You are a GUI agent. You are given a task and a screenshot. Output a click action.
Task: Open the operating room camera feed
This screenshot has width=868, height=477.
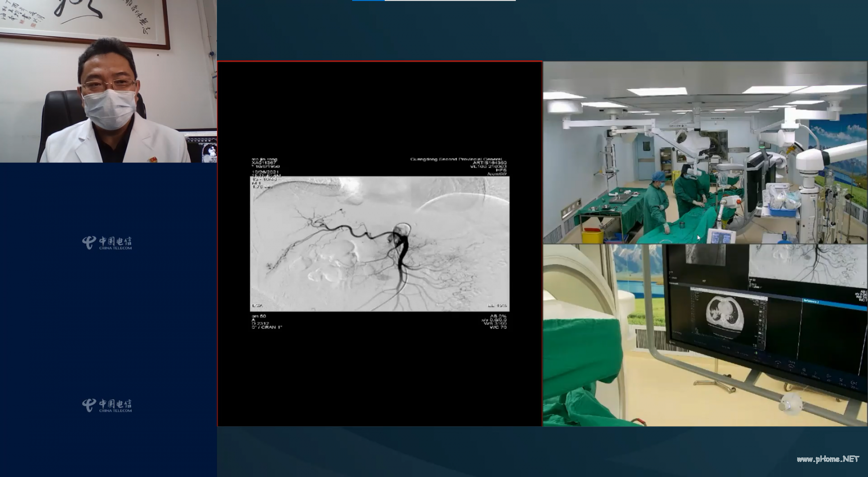click(705, 153)
